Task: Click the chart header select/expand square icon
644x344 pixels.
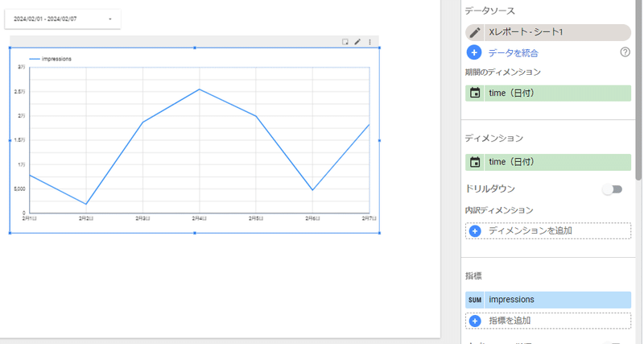Action: (x=345, y=42)
